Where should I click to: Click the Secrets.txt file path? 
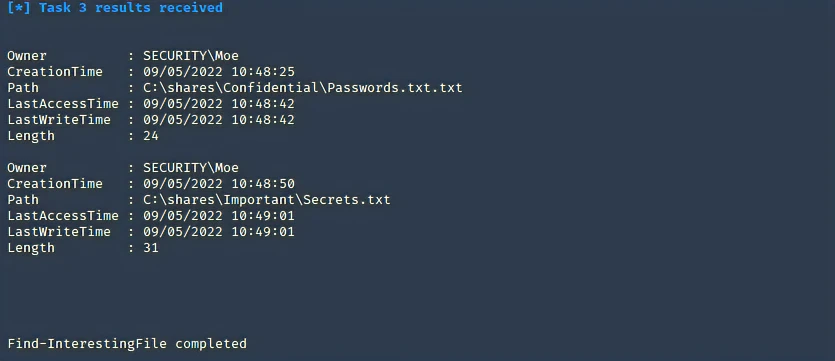click(266, 200)
